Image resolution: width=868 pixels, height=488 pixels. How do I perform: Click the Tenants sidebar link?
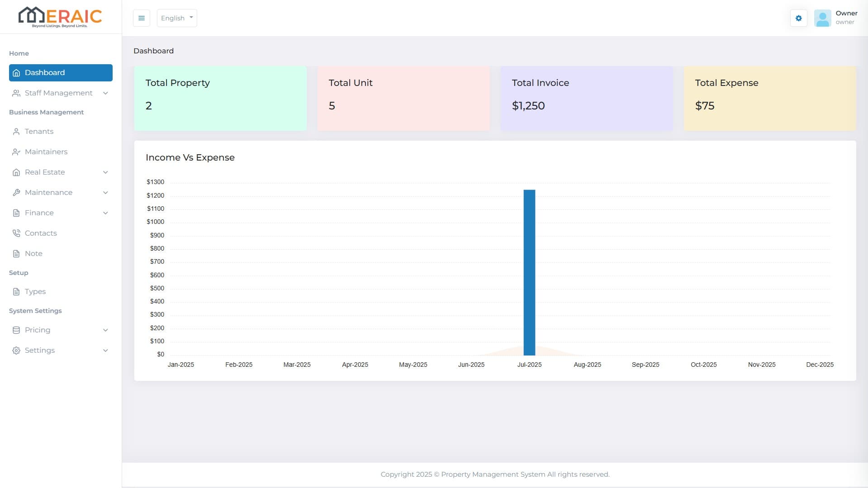[x=39, y=131]
